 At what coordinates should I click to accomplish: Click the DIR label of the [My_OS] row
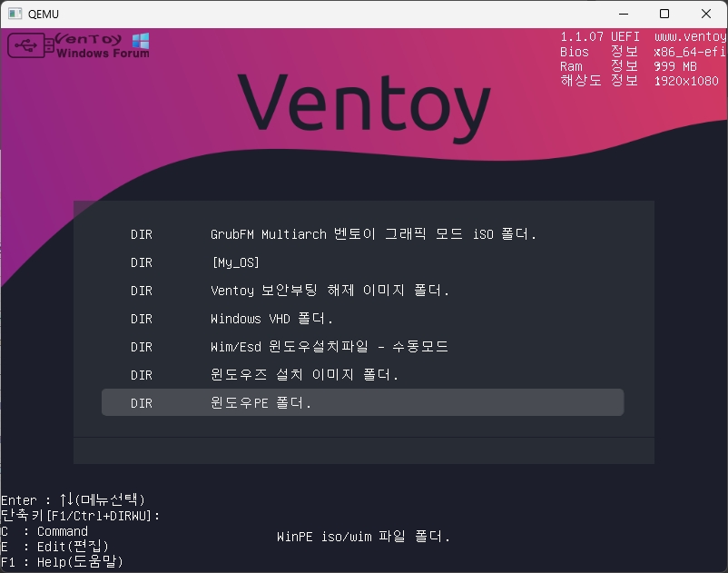pyautogui.click(x=142, y=262)
